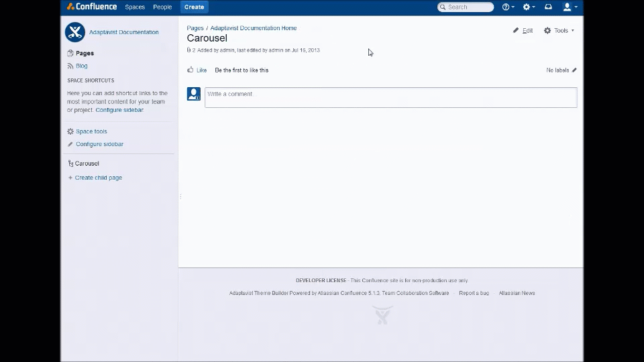Click the Like thumbs-up icon
Viewport: 644px width, 362px height.
[x=190, y=70]
